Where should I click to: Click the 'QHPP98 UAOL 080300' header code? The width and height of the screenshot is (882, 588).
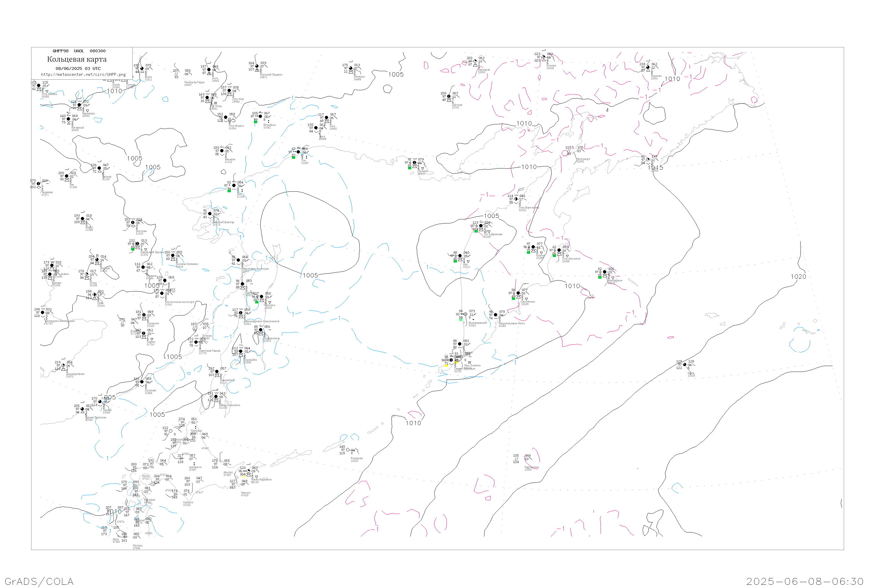pyautogui.click(x=79, y=51)
